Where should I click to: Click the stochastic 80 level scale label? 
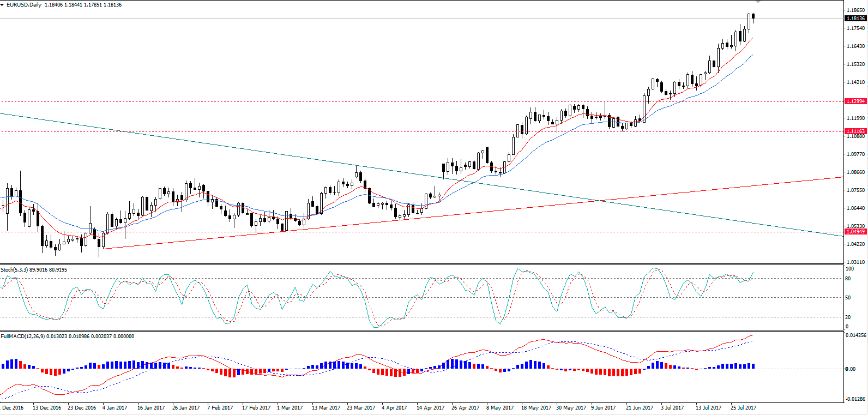848,279
